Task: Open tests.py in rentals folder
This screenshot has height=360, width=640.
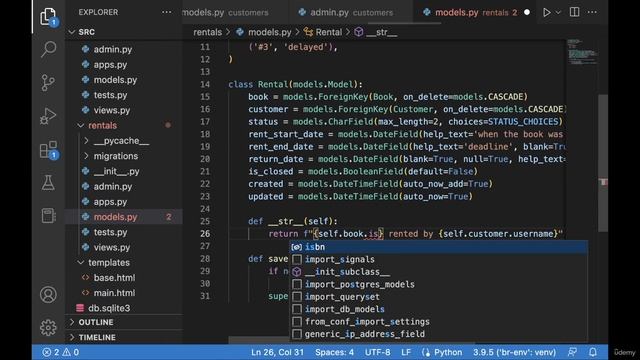Action: coord(124,232)
